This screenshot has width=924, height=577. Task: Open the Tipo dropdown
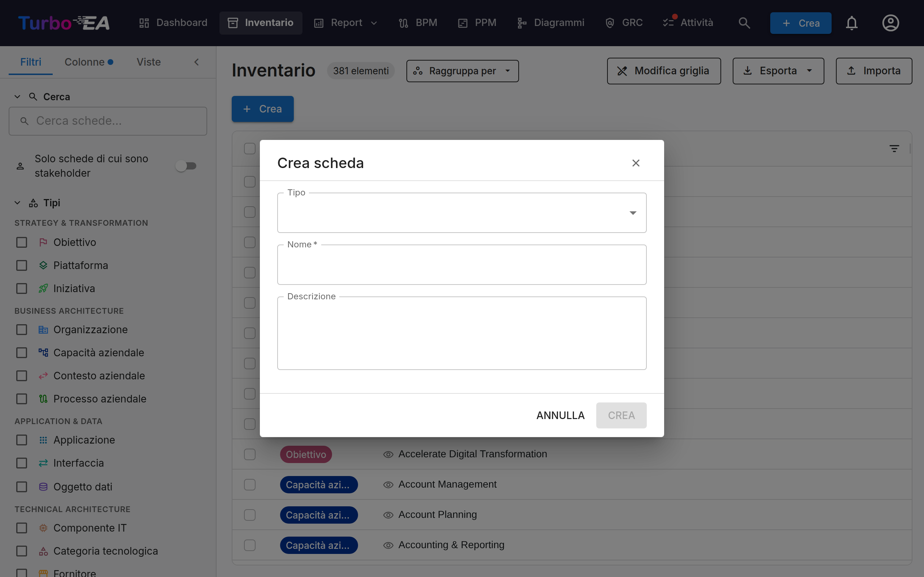462,213
